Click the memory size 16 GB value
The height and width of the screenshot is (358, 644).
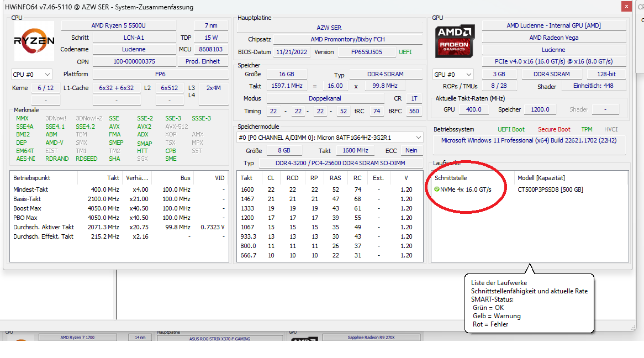(287, 74)
